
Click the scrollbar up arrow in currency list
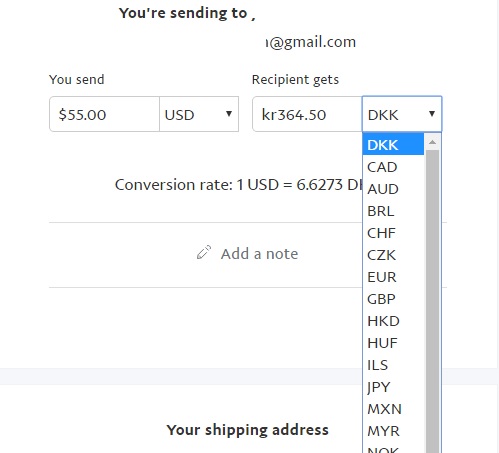[x=432, y=142]
